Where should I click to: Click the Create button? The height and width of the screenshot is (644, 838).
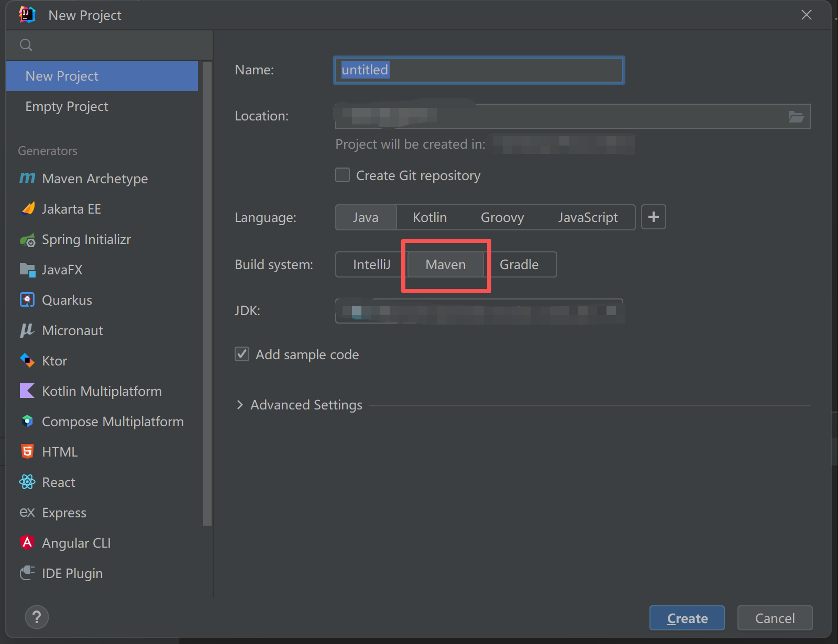[687, 618]
